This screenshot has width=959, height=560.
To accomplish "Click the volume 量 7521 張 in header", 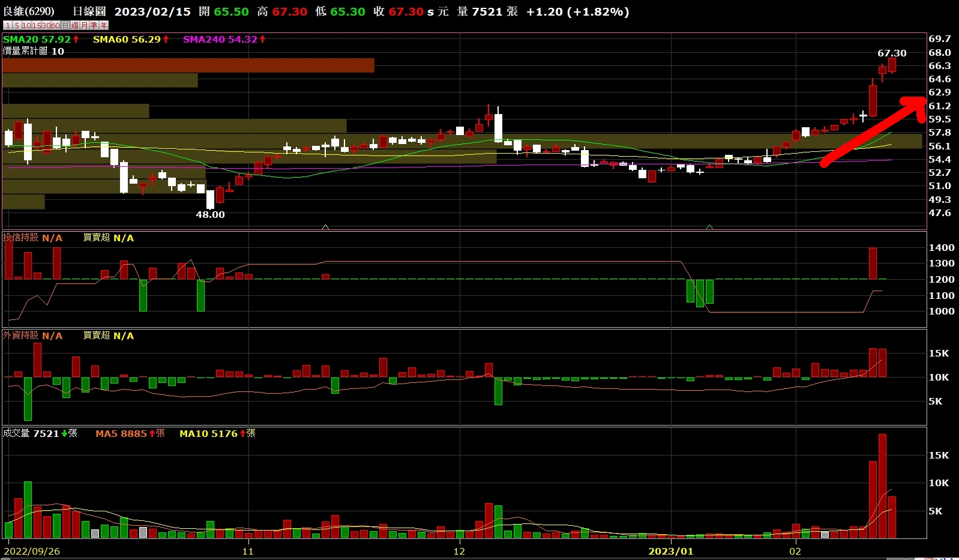I will click(x=487, y=11).
